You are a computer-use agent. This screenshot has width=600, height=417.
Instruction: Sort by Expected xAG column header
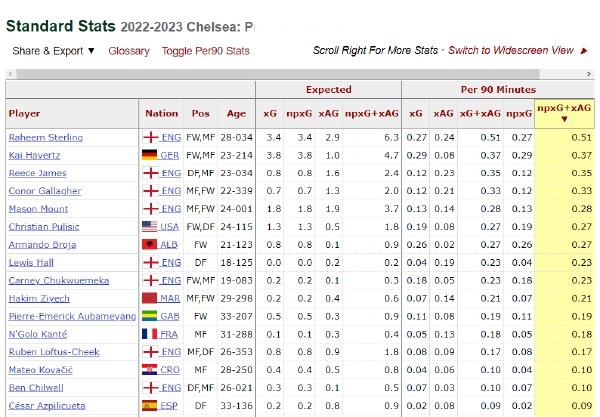point(329,114)
